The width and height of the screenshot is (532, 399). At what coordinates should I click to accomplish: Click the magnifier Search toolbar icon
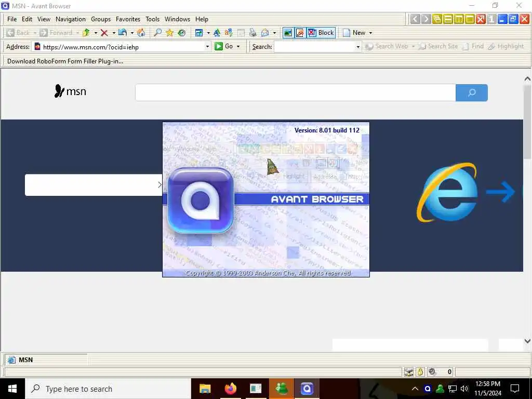click(x=157, y=33)
